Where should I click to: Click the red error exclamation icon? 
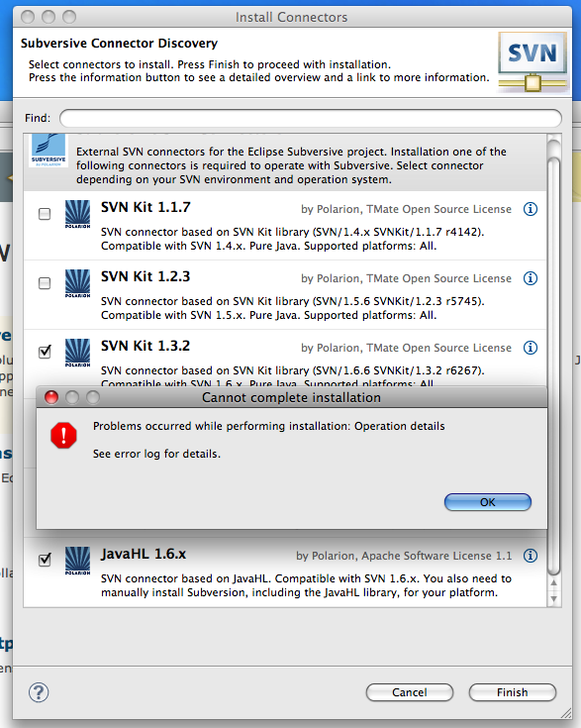(63, 436)
